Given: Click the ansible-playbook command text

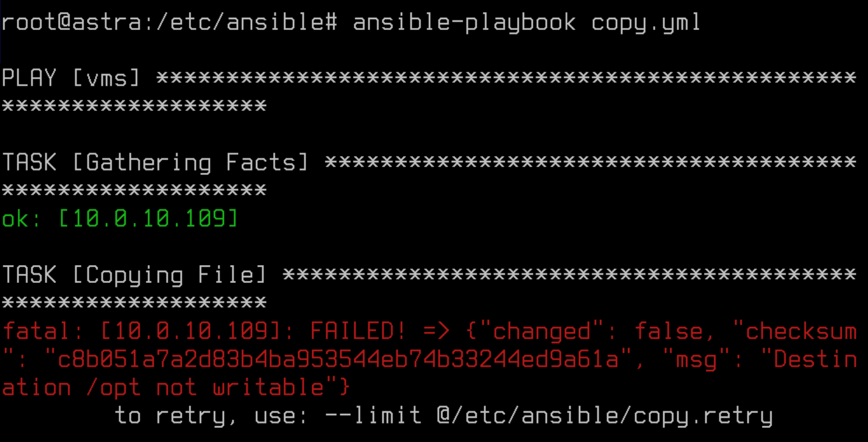Looking at the screenshot, I should (464, 23).
